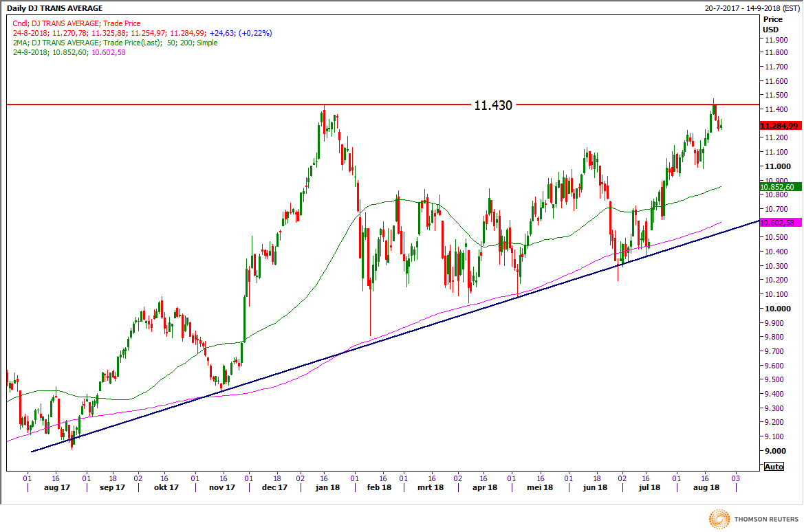
Task: Click the 10.500 price axis label
Action: [x=776, y=237]
